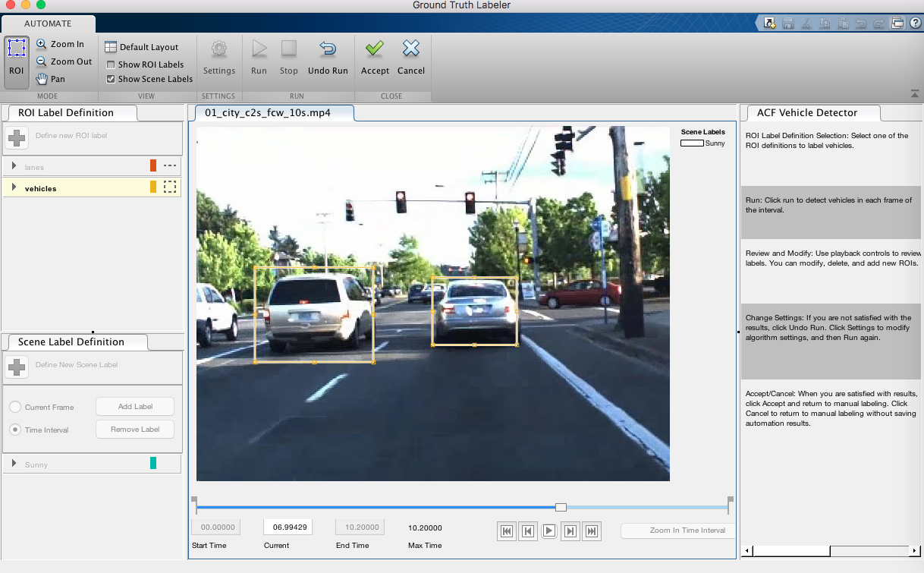Screen dimensions: 924x573
Task: Uncheck the Show Scene Labels checkbox
Action: [x=112, y=79]
